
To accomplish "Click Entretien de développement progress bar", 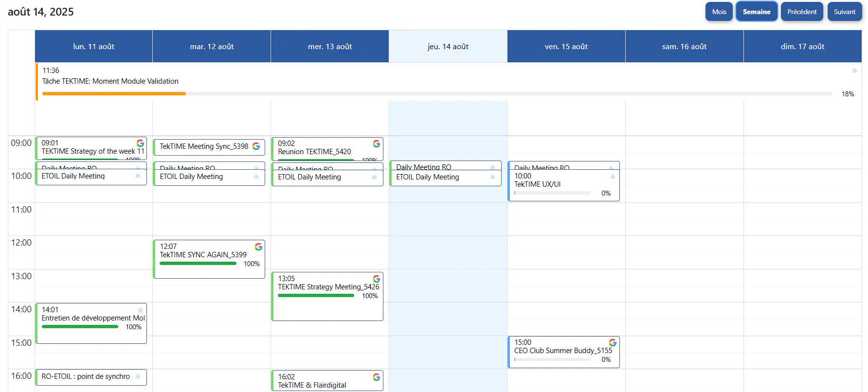I will (80, 327).
